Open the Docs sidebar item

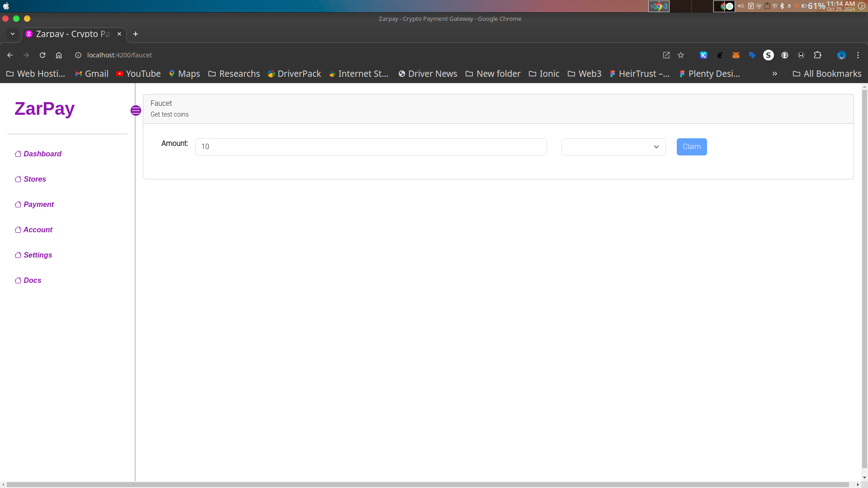tap(32, 281)
